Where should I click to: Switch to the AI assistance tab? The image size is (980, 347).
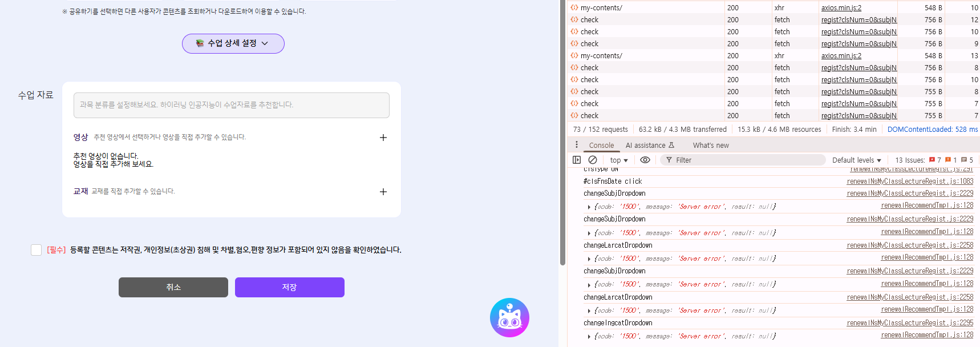649,146
